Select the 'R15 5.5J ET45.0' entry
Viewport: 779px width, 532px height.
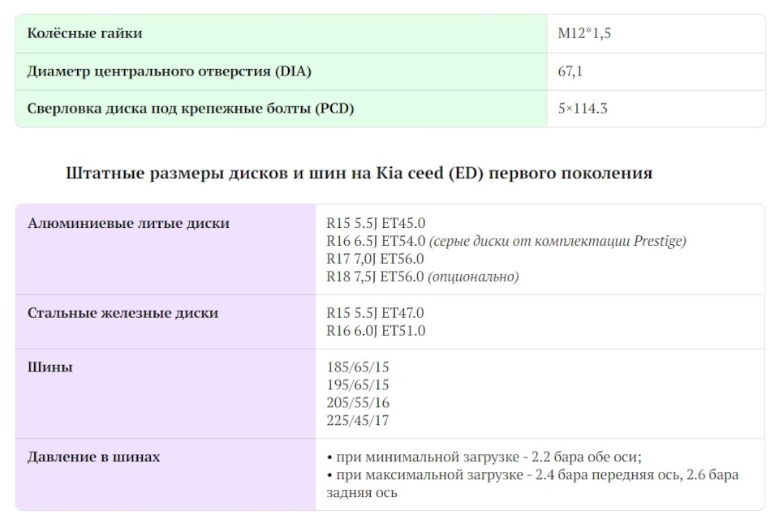[376, 223]
